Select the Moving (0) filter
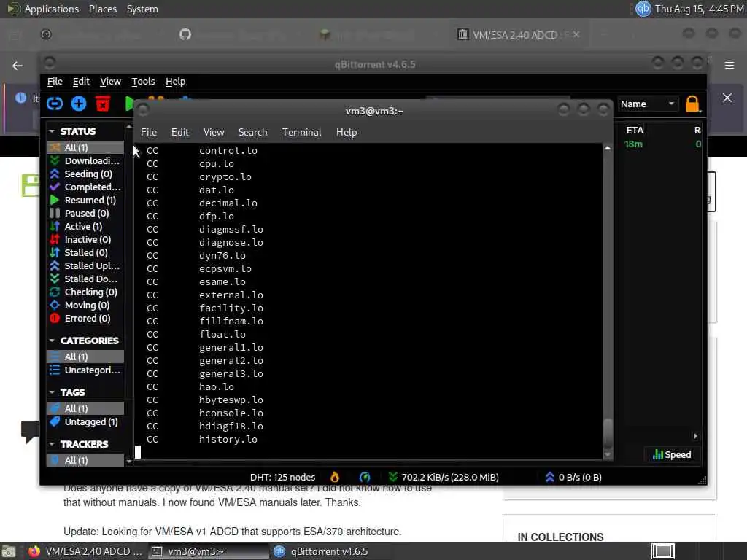Viewport: 747px width, 560px height. coord(86,305)
